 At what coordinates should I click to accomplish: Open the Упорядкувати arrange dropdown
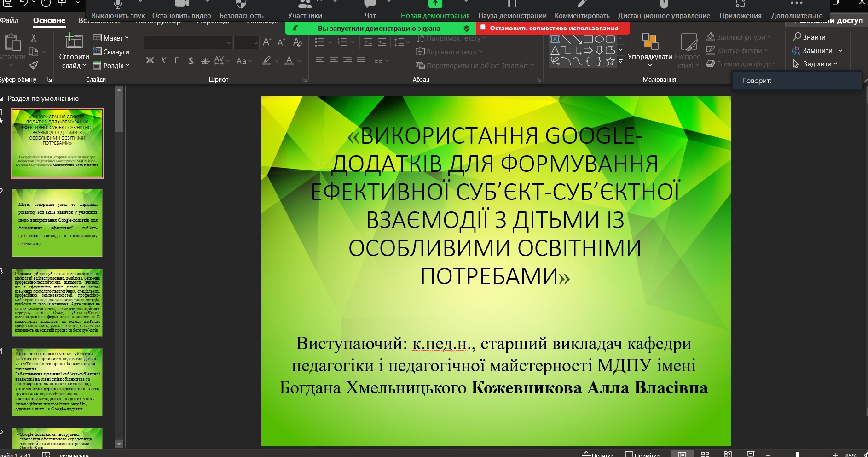click(x=649, y=51)
